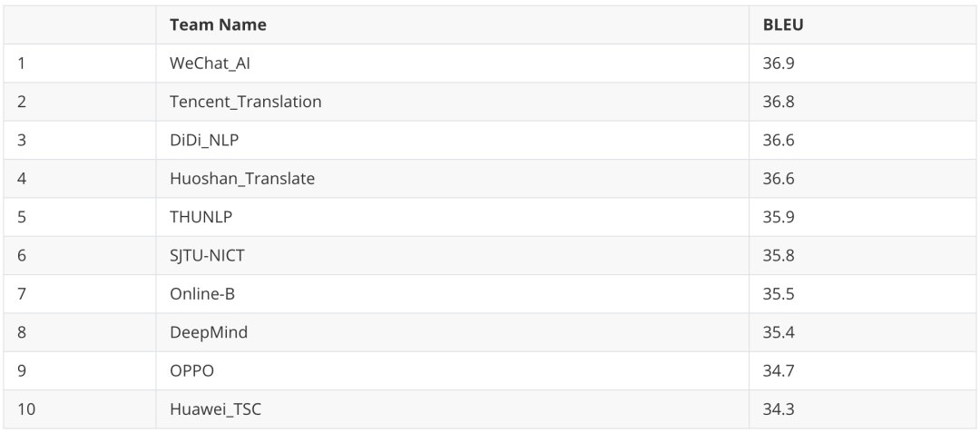The width and height of the screenshot is (980, 433).
Task: Select the 35.9 score value
Action: pos(779,218)
